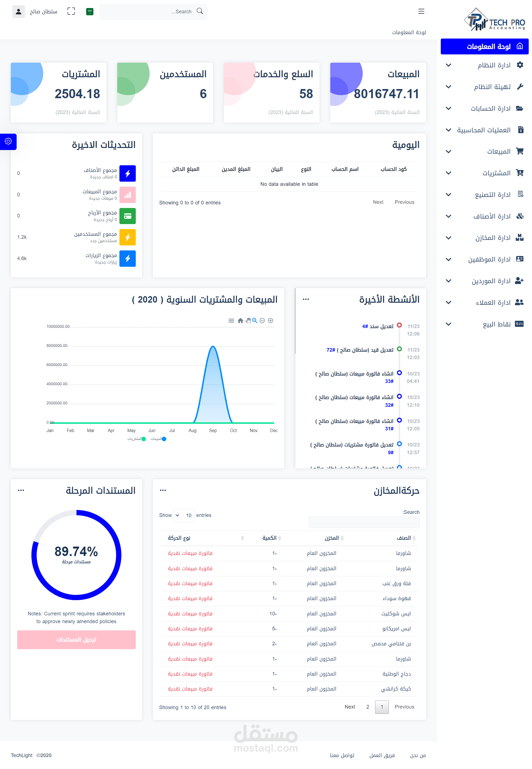Image resolution: width=532 pixels, height=769 pixels.
Task: Open activity link #72 تعديل قيد
Action: tap(331, 350)
